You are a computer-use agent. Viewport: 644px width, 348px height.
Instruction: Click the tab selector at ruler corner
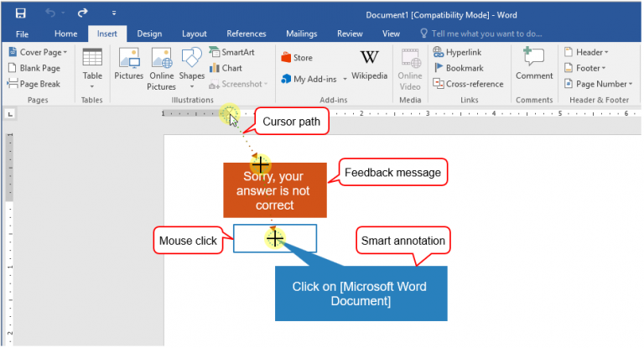click(x=10, y=114)
